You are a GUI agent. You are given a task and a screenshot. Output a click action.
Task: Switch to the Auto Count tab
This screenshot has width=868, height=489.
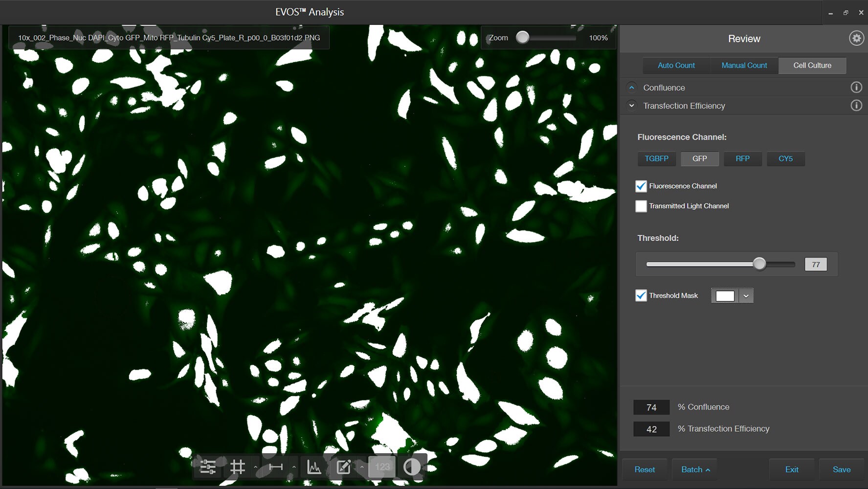[676, 66]
